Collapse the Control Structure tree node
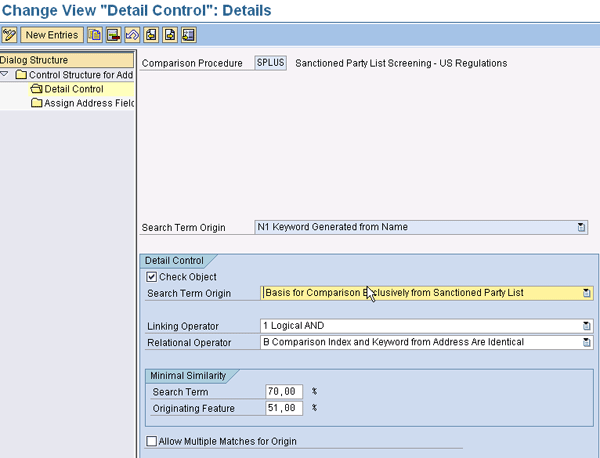 click(x=6, y=75)
